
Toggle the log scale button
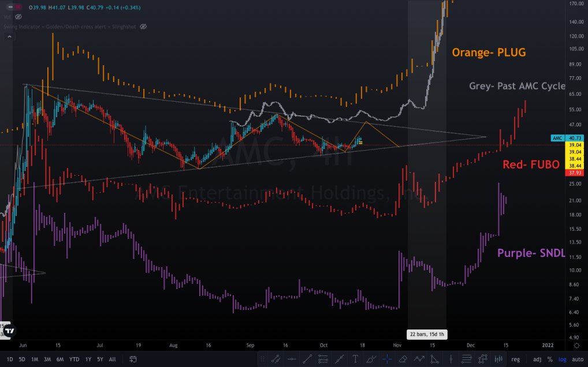(563, 359)
